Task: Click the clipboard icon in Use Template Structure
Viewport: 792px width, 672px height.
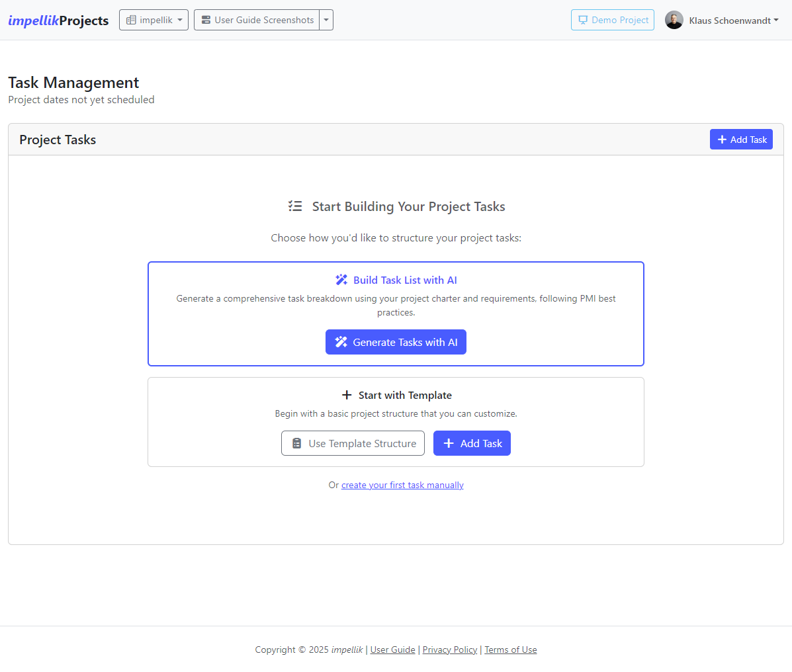Action: pos(297,443)
